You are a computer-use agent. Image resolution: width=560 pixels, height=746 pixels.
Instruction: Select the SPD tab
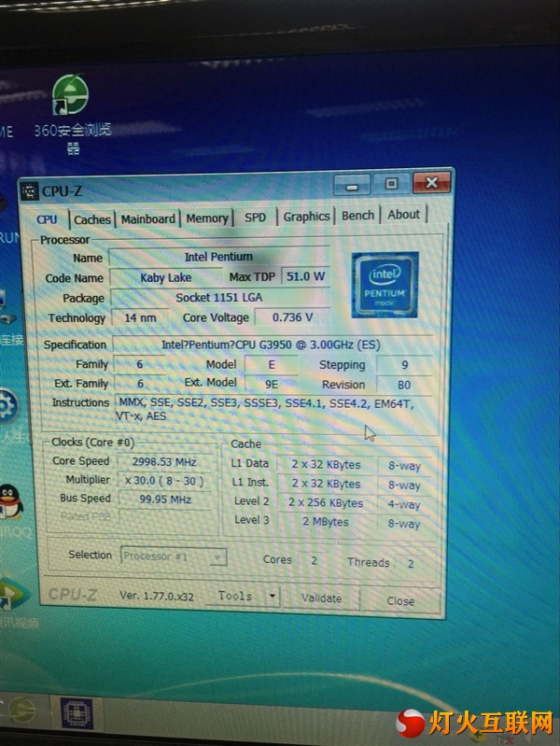(x=255, y=218)
